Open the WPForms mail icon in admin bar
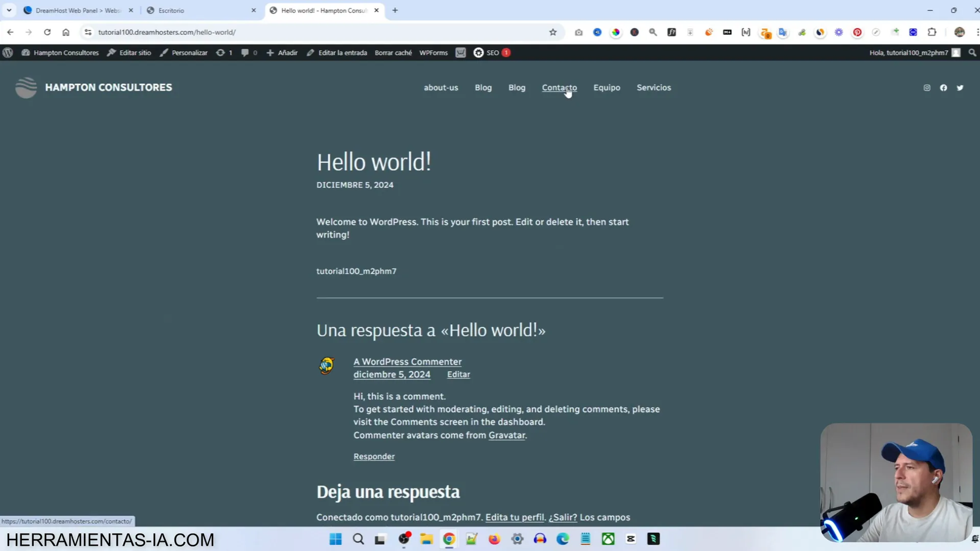Screen dimensions: 980x551 pos(460,53)
